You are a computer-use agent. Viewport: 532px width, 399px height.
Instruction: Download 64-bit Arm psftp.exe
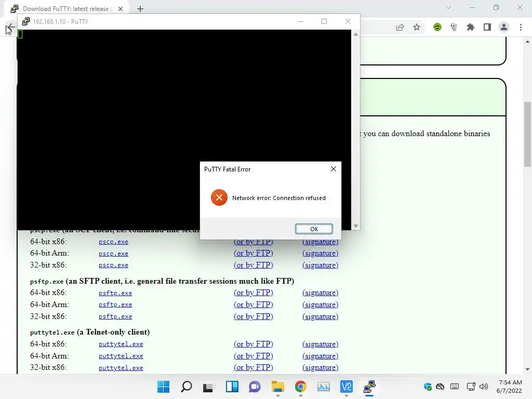115,304
